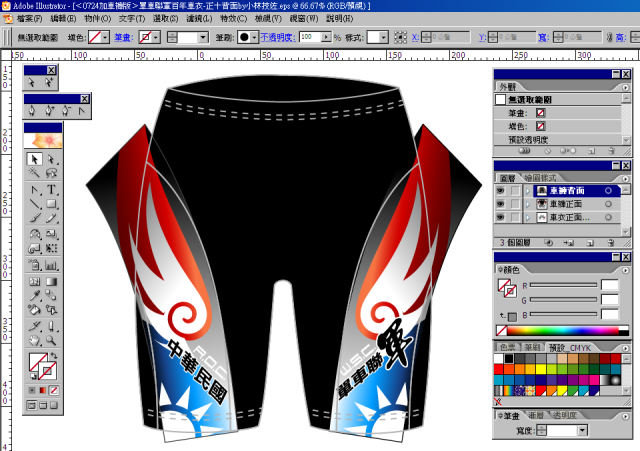Image resolution: width=640 pixels, height=451 pixels.
Task: Select the Lasso tool
Action: 51,173
